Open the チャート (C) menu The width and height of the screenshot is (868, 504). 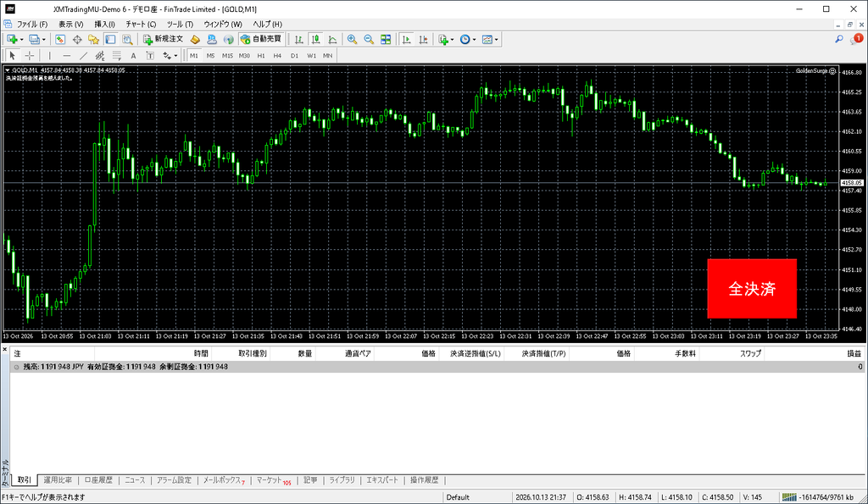[141, 25]
